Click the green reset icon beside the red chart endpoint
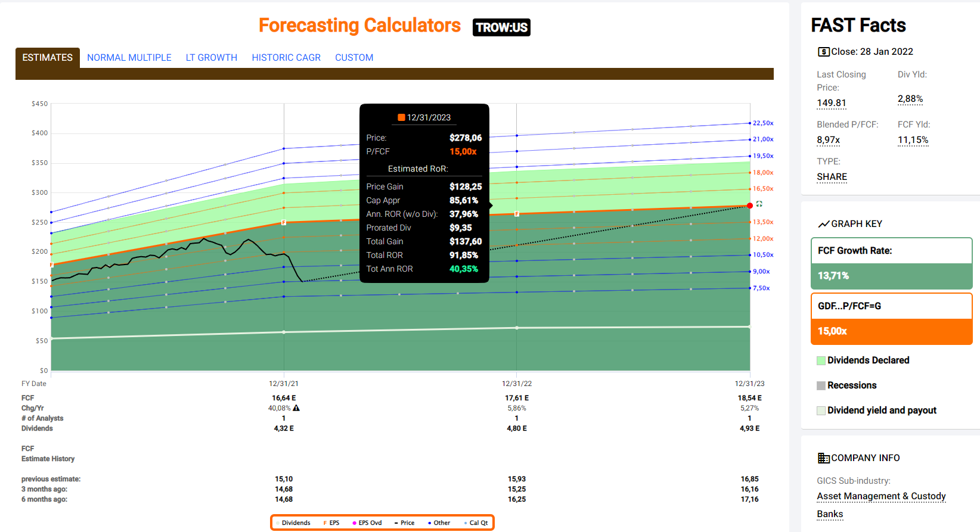Screen dimensions: 980x532 [759, 204]
